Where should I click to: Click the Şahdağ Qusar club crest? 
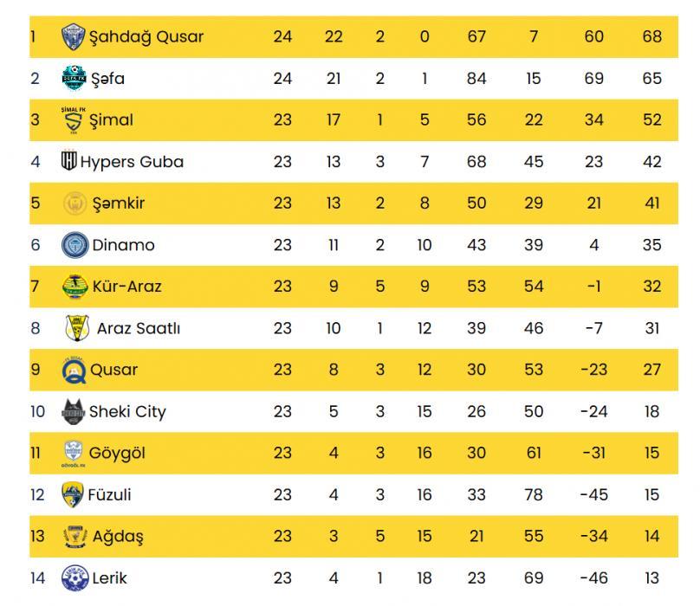74,36
